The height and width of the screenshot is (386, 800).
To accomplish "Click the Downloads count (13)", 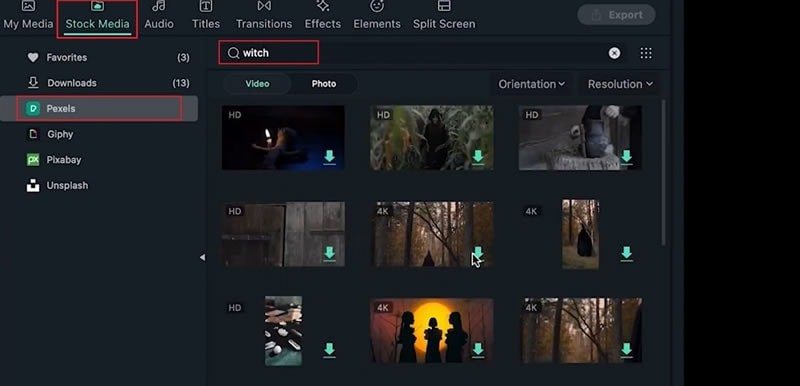I will coord(181,83).
